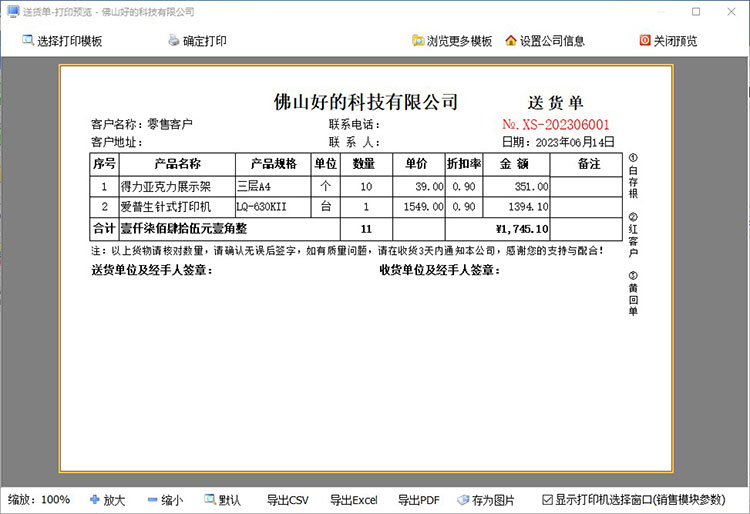
Task: Click the vertical ①白存根 copy label
Action: pyautogui.click(x=633, y=176)
